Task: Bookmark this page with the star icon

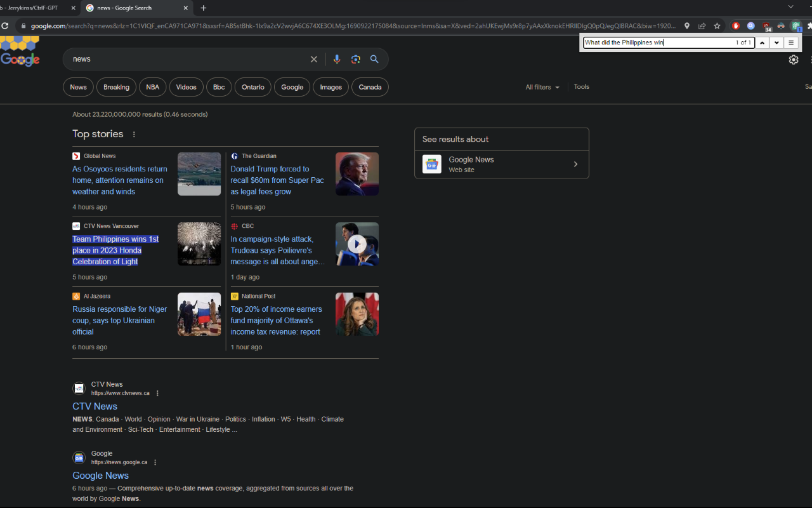Action: (x=717, y=26)
